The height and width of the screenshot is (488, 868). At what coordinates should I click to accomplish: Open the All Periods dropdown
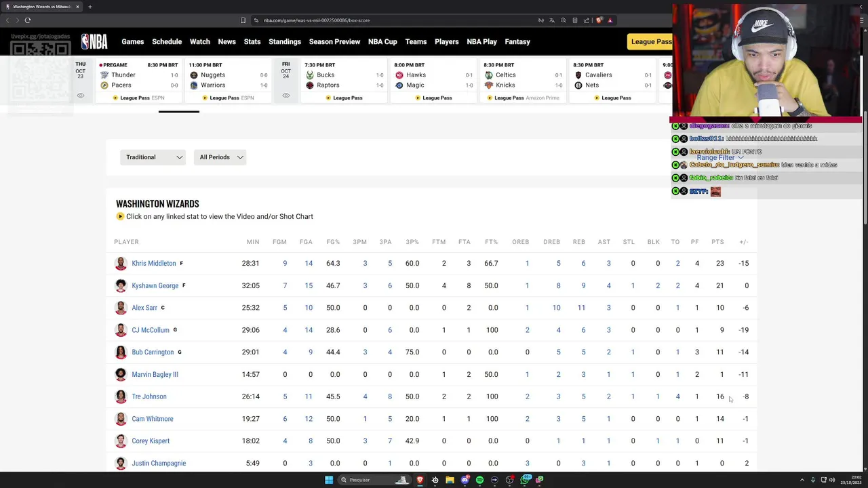pyautogui.click(x=220, y=157)
